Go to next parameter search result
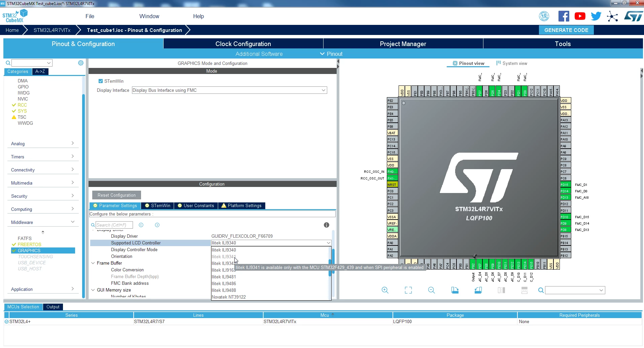This screenshot has width=644, height=348. coord(157,225)
